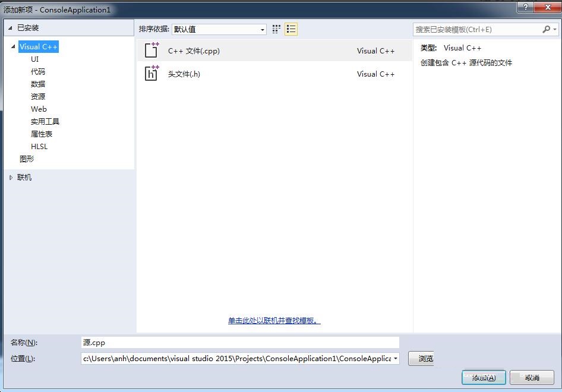Image resolution: width=562 pixels, height=392 pixels.
Task: Select the 图形 category
Action: 27,159
